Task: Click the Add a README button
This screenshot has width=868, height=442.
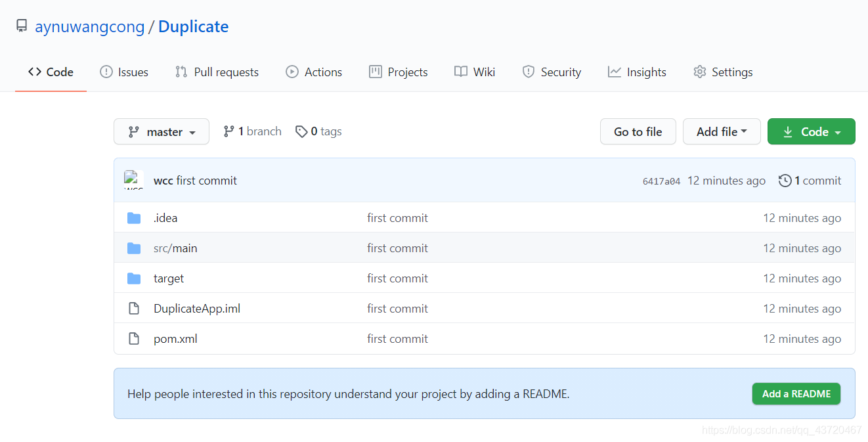Action: click(796, 394)
